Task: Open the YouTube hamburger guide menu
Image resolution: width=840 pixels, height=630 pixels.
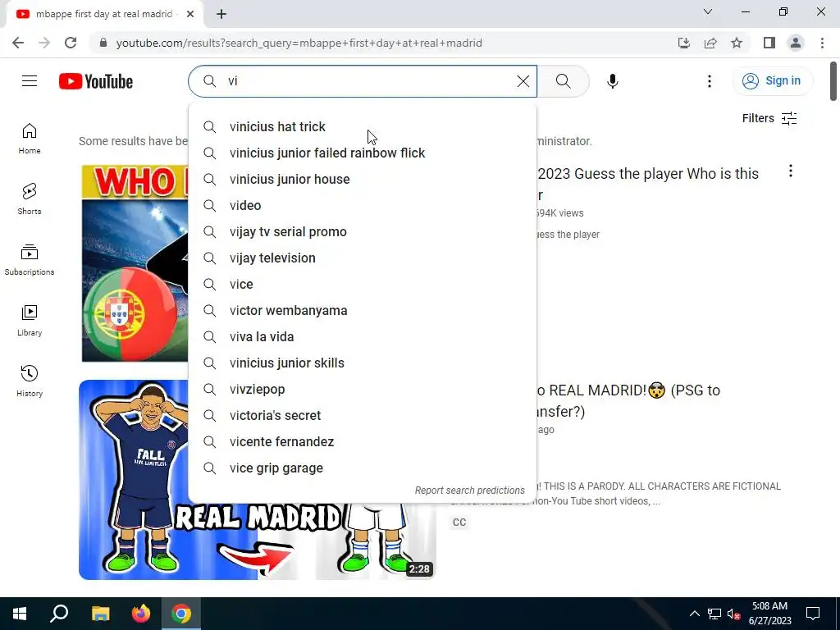Action: click(30, 81)
